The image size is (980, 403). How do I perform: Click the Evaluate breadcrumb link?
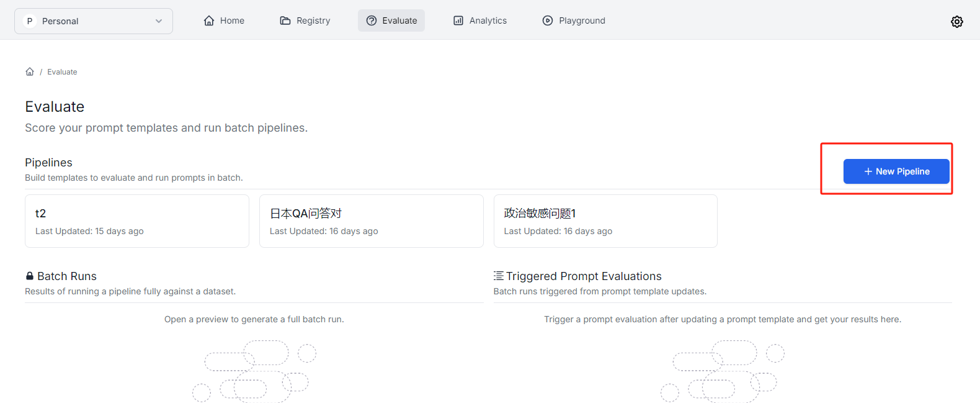(x=62, y=72)
